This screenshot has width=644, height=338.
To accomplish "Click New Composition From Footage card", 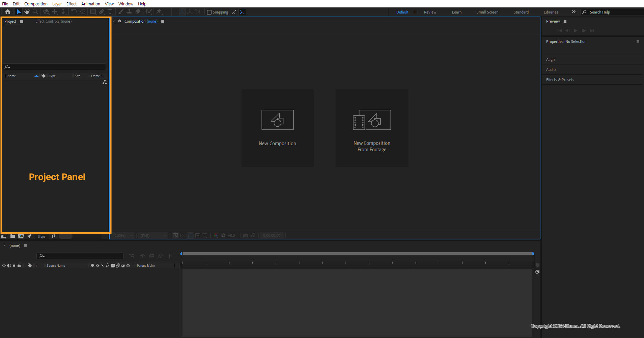I will (x=372, y=128).
